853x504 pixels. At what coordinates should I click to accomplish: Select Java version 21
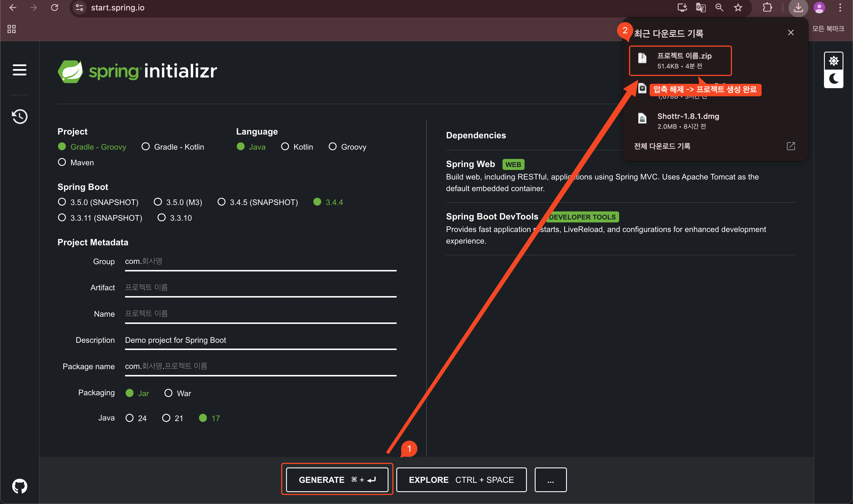[x=173, y=418]
